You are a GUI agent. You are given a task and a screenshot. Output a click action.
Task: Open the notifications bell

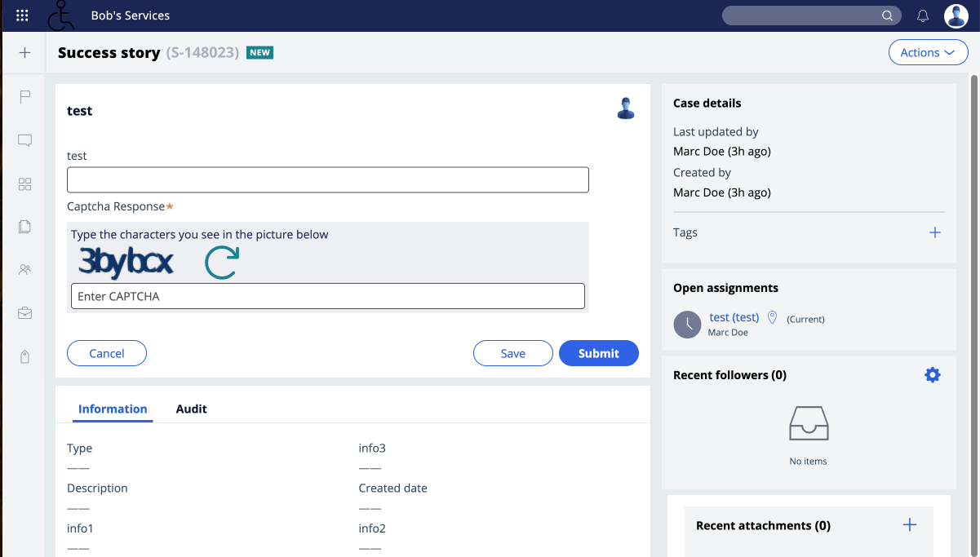pos(923,15)
